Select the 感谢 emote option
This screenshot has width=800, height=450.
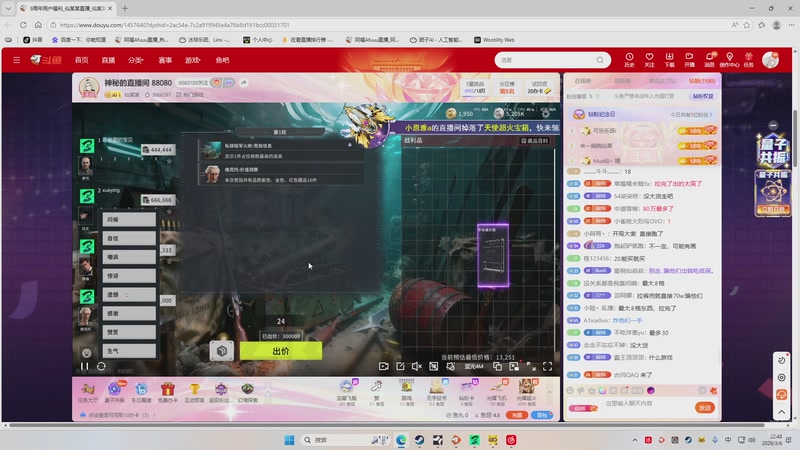129,313
